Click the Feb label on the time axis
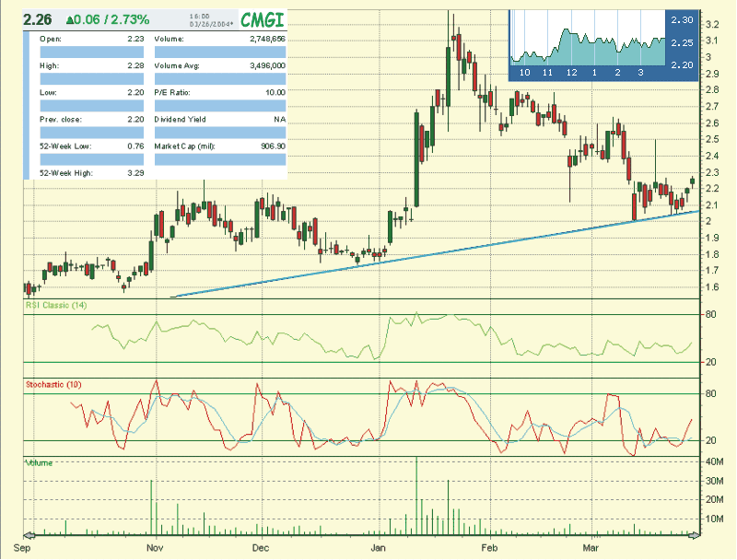Screen dimensions: 737x560 489,548
